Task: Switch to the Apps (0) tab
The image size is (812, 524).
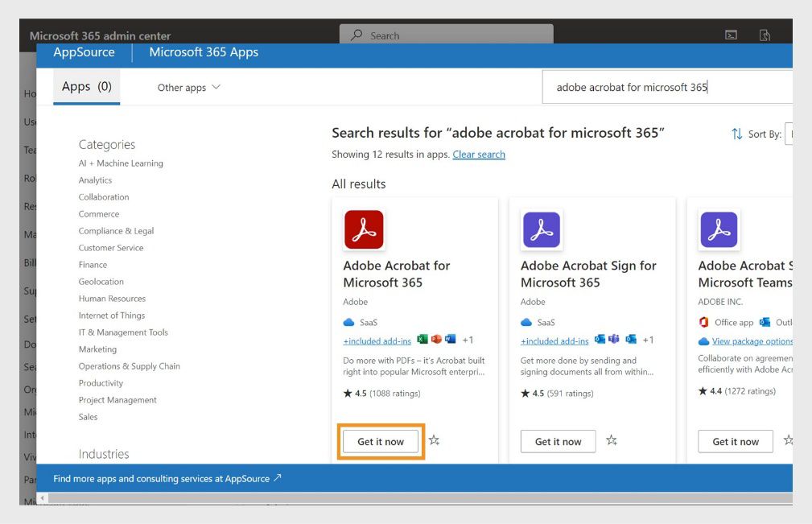Action: pos(85,87)
